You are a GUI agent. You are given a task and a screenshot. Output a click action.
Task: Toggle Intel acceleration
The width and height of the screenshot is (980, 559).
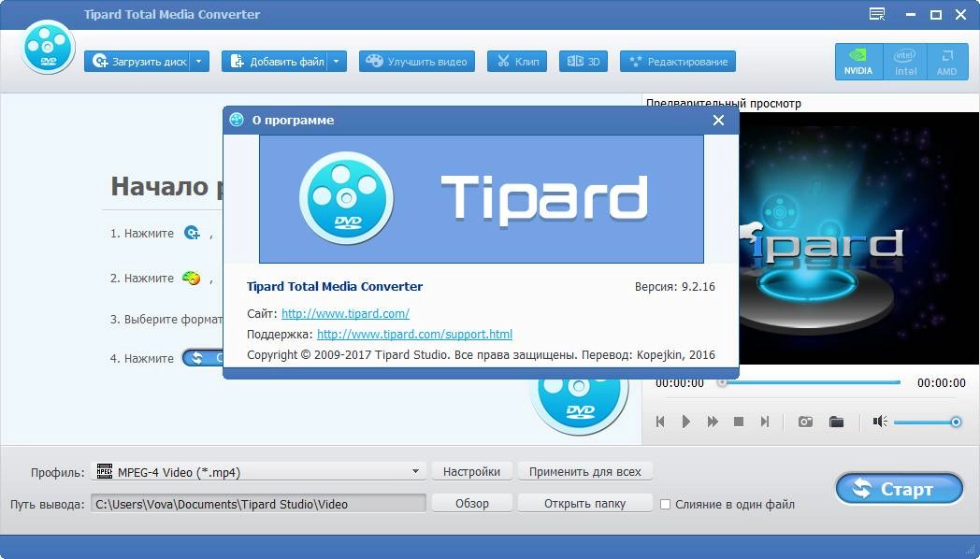tap(905, 62)
